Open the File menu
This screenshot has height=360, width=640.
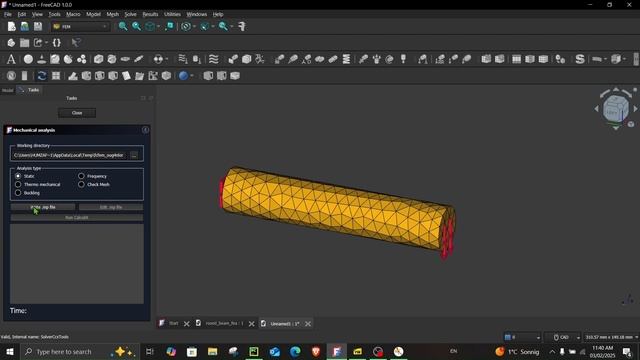coord(8,14)
